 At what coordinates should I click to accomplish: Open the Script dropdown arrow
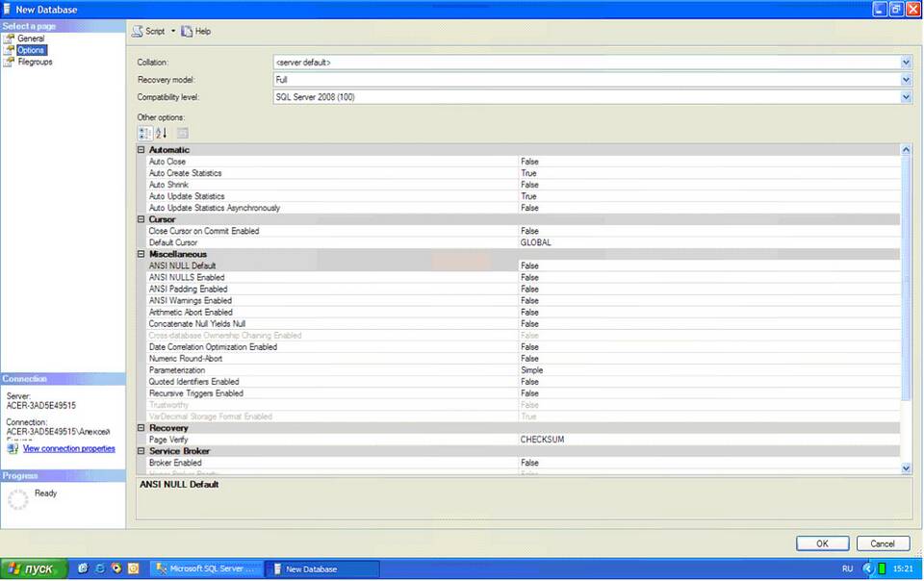click(173, 31)
